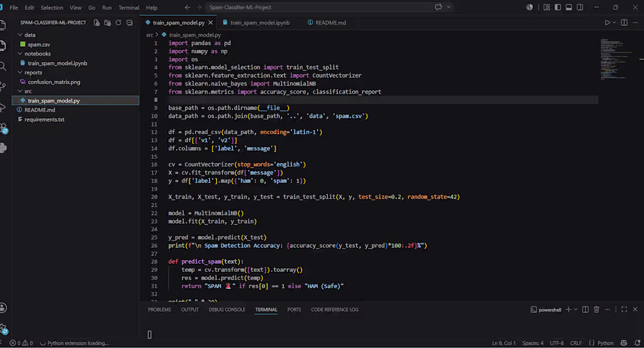
Task: Refresh the explorer file tree
Action: pyautogui.click(x=118, y=23)
